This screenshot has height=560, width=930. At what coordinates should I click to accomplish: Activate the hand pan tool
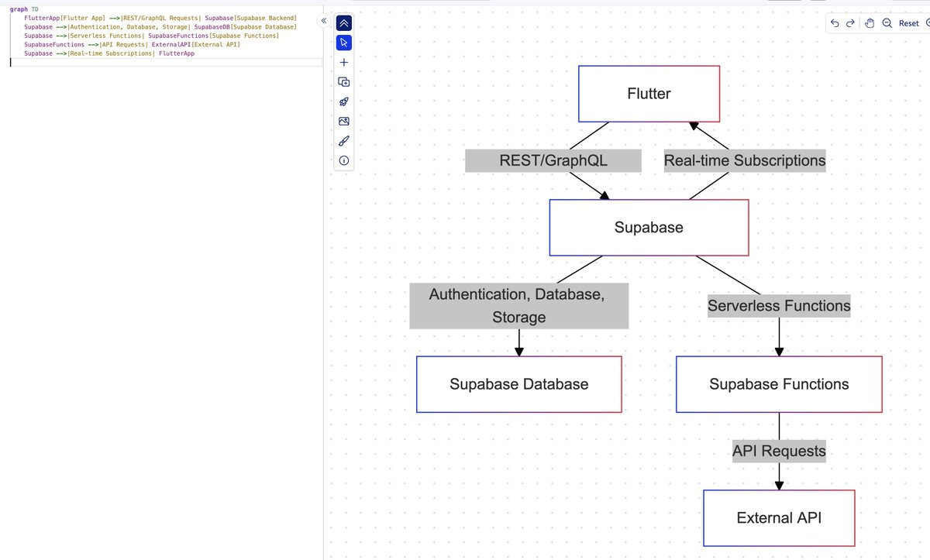[x=870, y=23]
